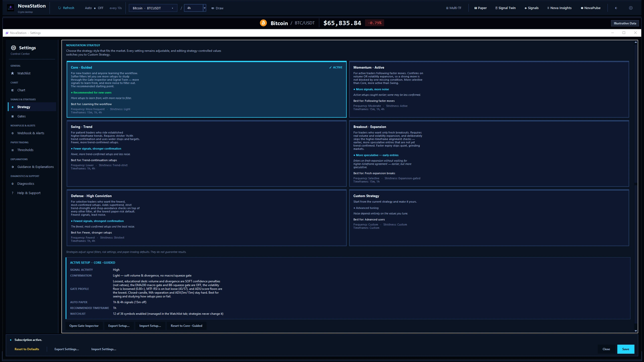Image resolution: width=644 pixels, height=362 pixels.
Task: Click Import Setup... button
Action: click(150, 326)
